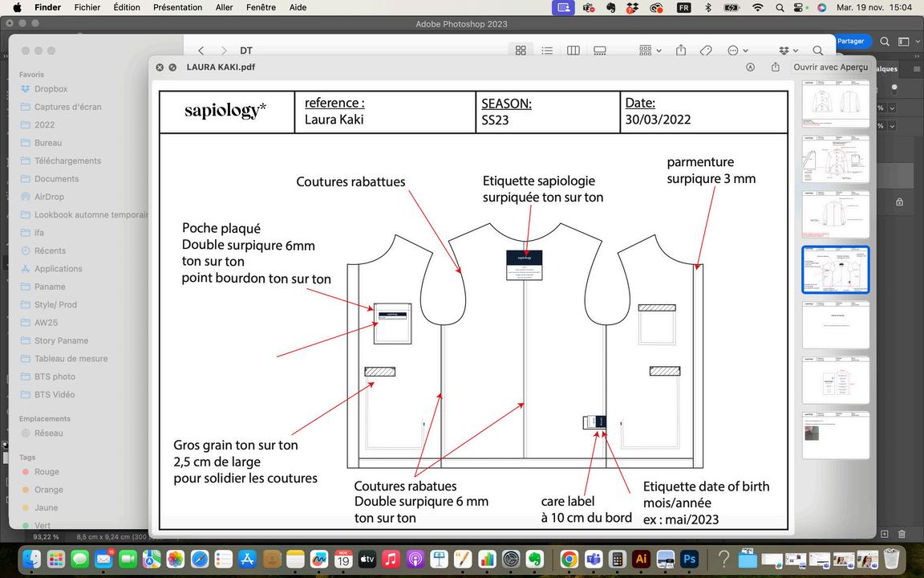Click the Wi-Fi menu bar icon
The height and width of the screenshot is (578, 924).
(x=758, y=8)
